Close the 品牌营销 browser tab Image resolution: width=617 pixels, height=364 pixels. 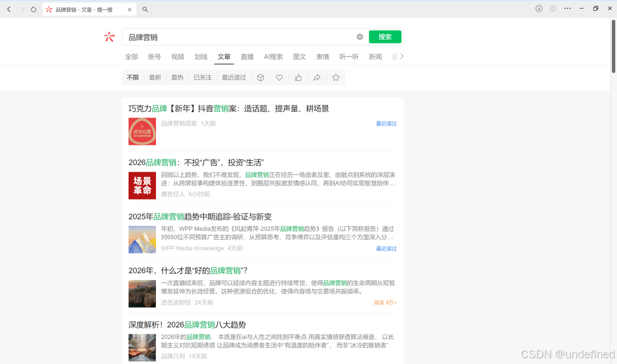130,10
